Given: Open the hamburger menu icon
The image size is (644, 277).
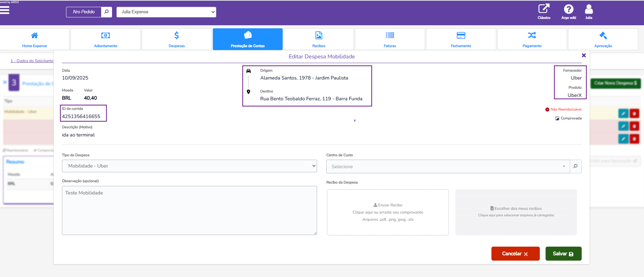Looking at the screenshot, I should pyautogui.click(x=5, y=10).
